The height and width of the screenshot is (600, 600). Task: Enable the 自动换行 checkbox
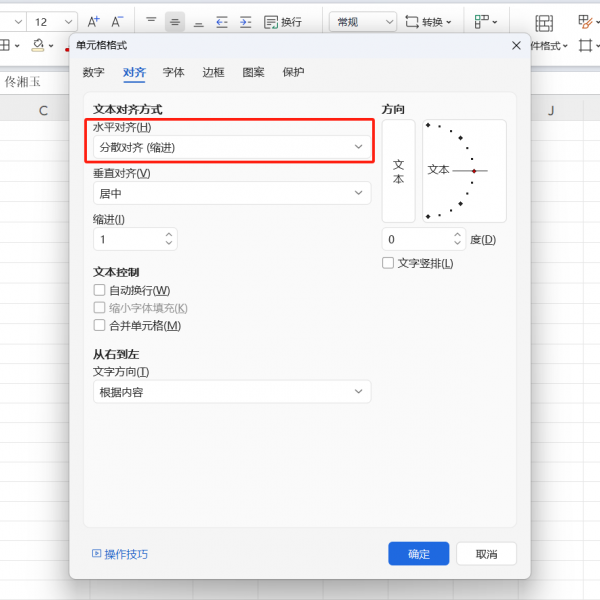pyautogui.click(x=99, y=290)
